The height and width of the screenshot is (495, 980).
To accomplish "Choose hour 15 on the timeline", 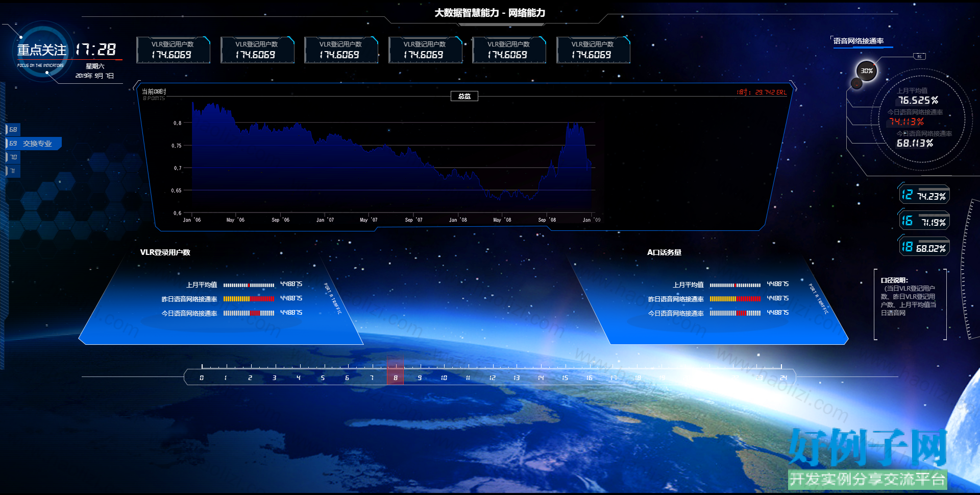I will [565, 378].
